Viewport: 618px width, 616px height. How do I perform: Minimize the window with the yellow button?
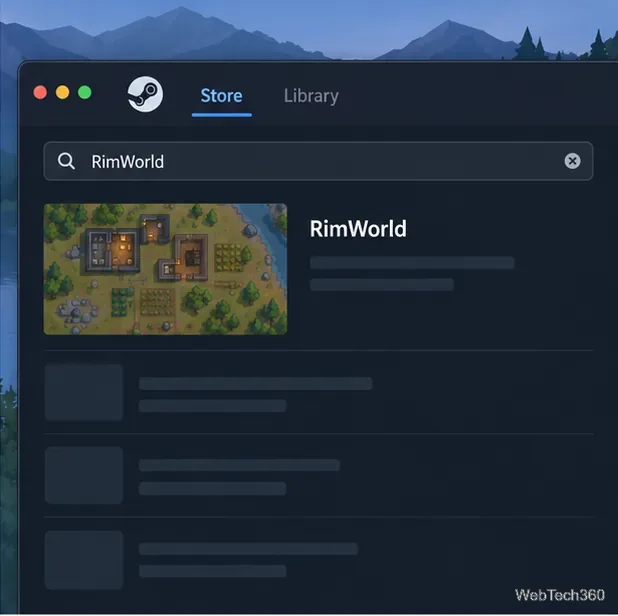pos(62,92)
